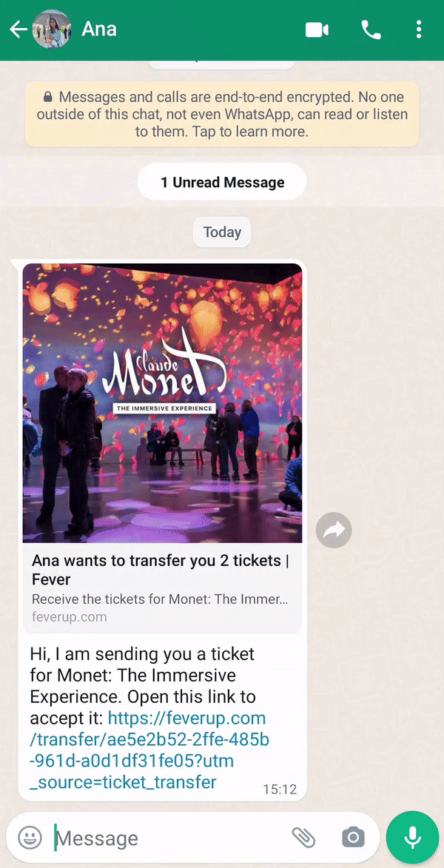This screenshot has width=444, height=868.
Task: Tap the 15:12 message timestamp
Action: [x=280, y=790]
